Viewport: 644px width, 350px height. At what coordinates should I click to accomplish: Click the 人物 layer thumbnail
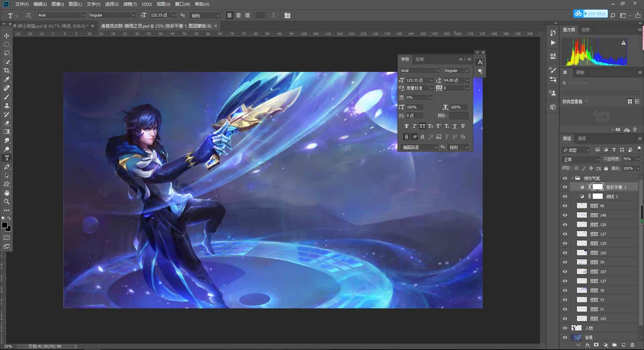click(x=576, y=328)
